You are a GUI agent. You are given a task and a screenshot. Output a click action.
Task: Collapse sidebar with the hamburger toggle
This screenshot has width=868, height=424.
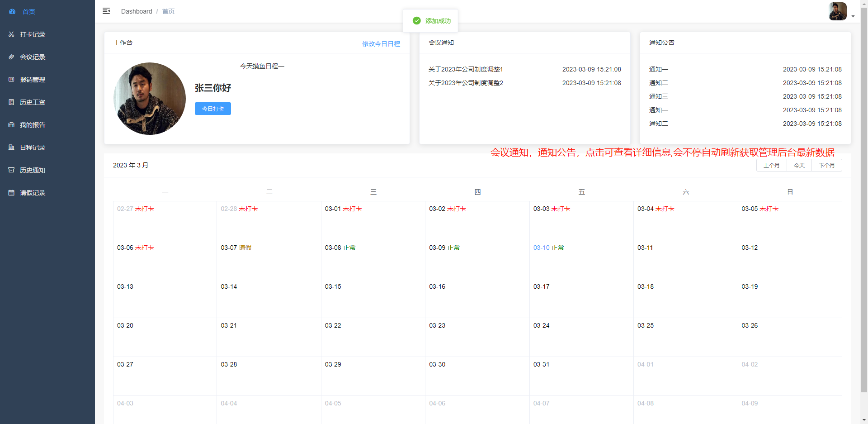106,11
